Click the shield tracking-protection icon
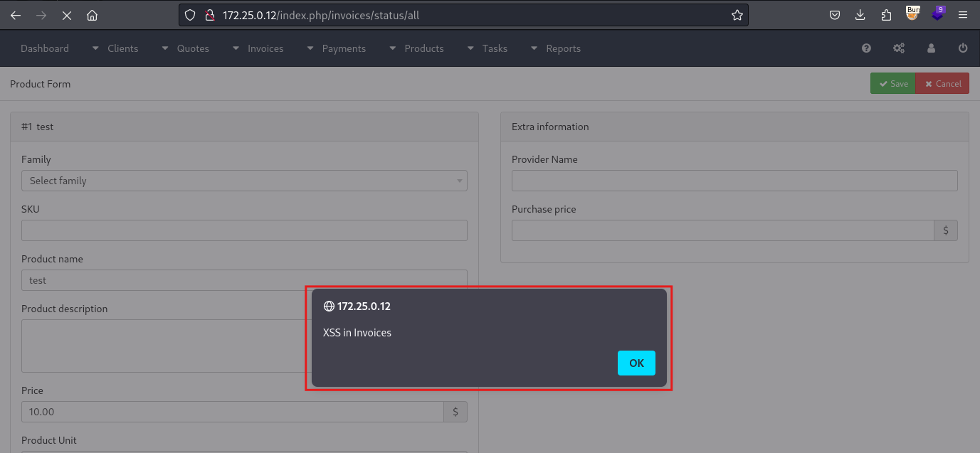Image resolution: width=980 pixels, height=453 pixels. tap(189, 14)
